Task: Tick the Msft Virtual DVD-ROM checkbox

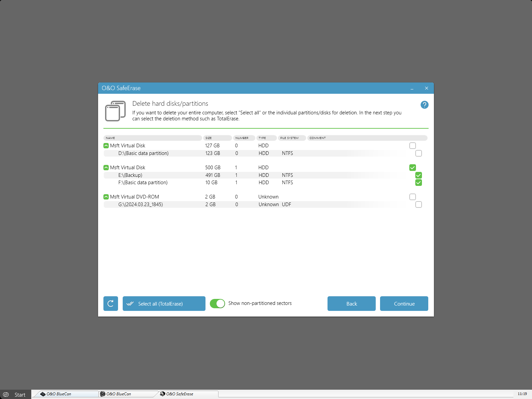Action: tap(413, 197)
